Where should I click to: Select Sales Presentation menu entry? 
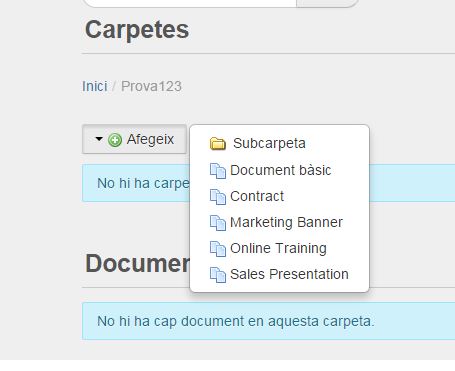tap(289, 274)
